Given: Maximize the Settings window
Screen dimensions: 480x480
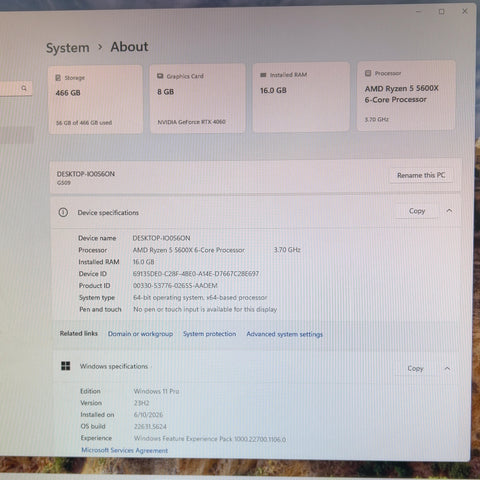Looking at the screenshot, I should pos(441,12).
